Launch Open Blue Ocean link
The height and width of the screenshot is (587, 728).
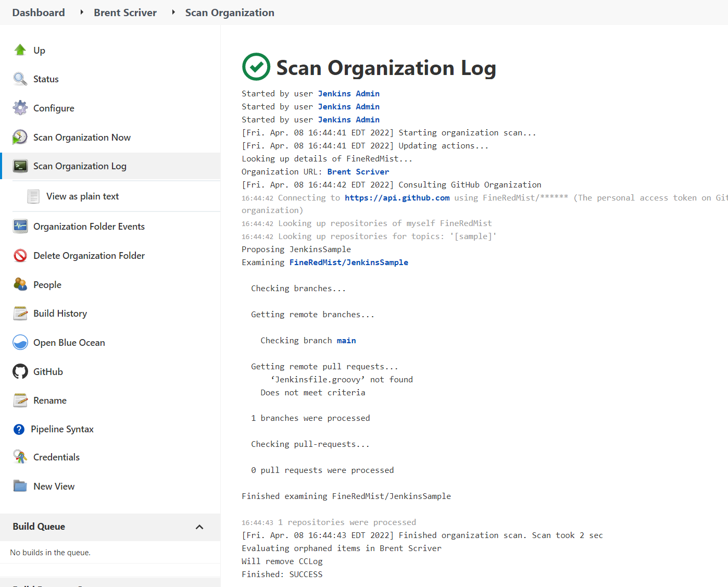(69, 342)
